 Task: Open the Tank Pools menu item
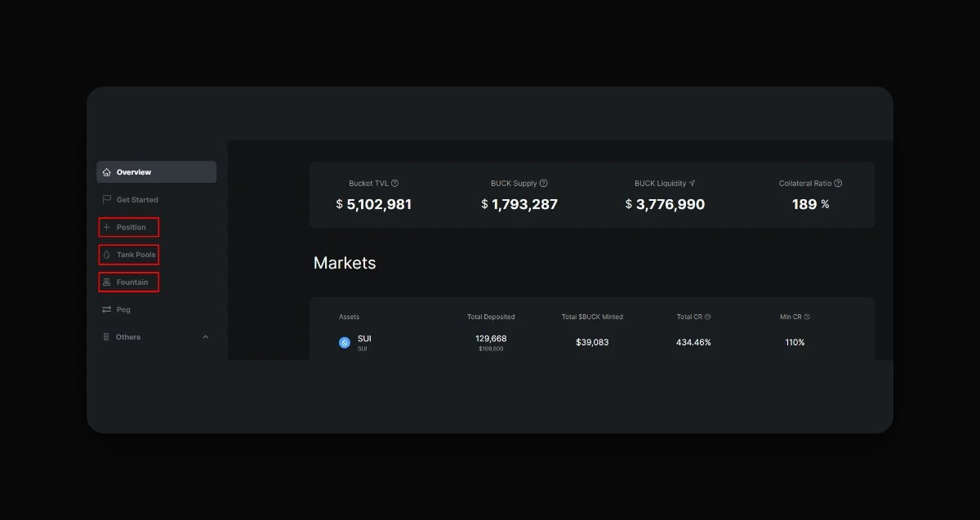pos(136,255)
